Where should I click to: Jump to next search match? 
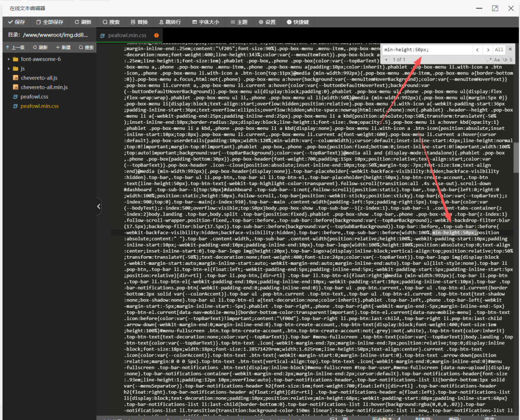pos(487,50)
